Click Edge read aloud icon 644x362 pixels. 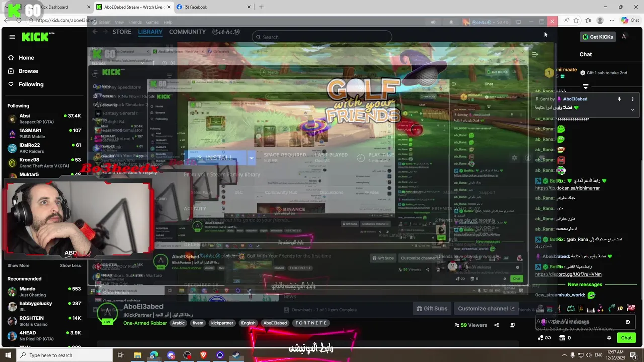pos(567,20)
